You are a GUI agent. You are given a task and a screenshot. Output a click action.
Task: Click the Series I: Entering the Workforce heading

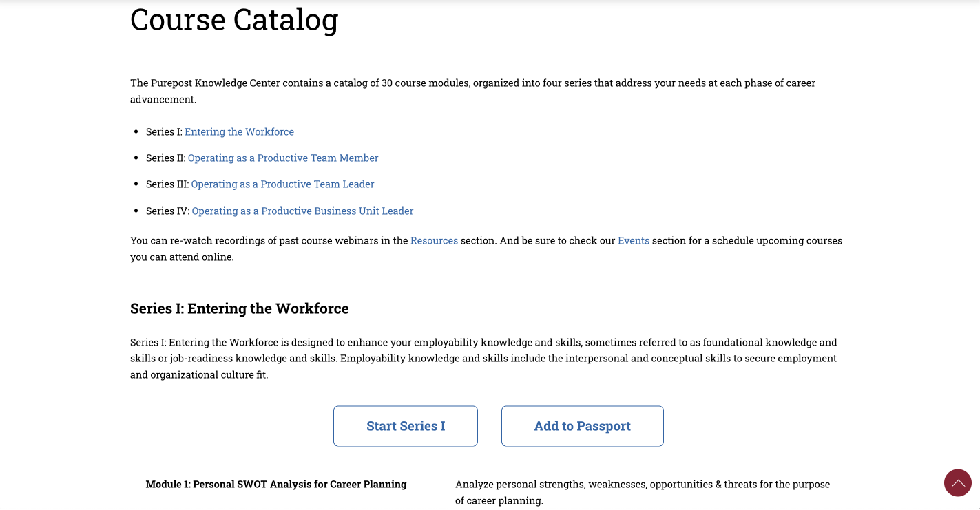239,308
